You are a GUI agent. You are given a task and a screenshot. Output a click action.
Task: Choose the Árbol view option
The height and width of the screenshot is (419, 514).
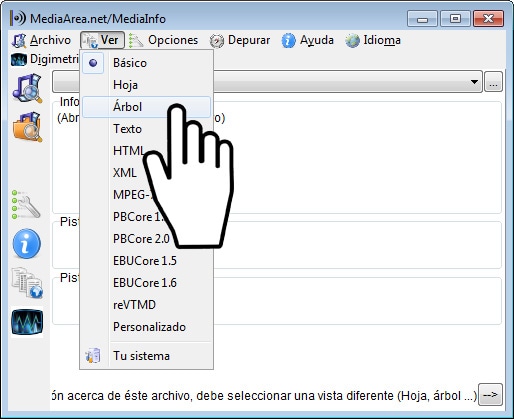tap(146, 107)
